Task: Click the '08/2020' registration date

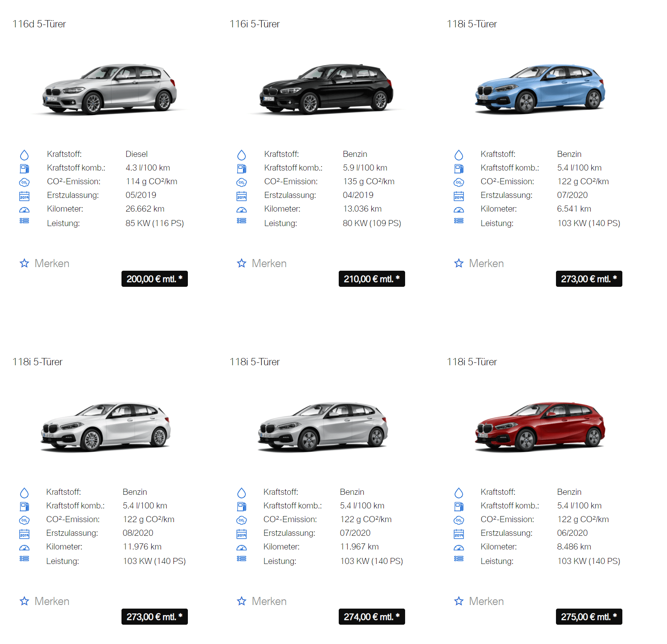Action: tap(138, 533)
